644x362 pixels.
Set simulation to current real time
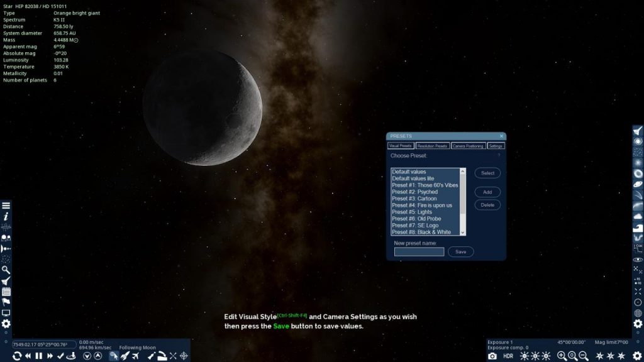click(x=60, y=356)
